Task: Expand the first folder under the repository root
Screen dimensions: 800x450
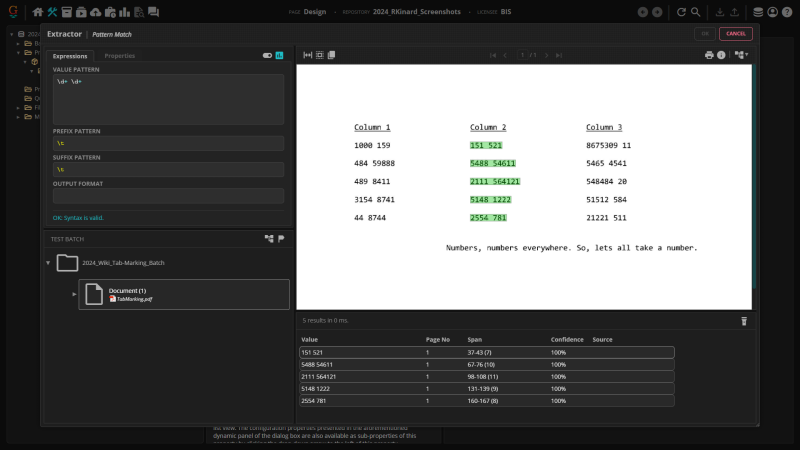Action: point(18,44)
